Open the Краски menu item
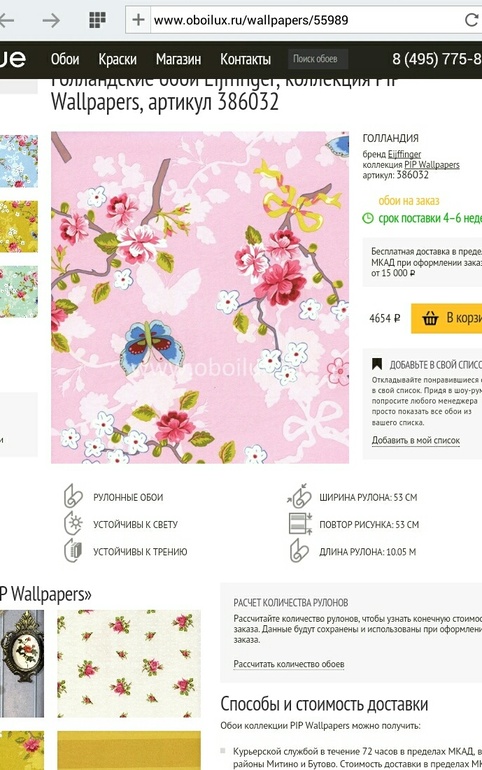482x770 pixels. pos(117,59)
